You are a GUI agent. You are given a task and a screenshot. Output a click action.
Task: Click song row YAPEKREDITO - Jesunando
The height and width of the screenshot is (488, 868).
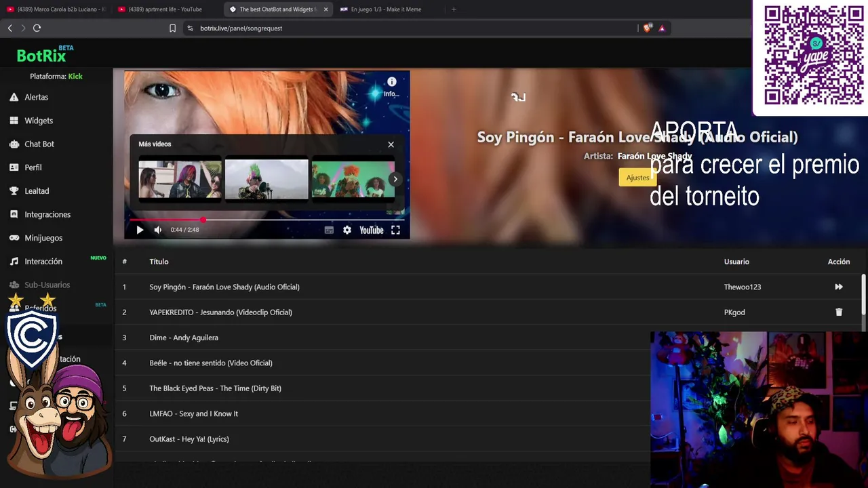488,312
